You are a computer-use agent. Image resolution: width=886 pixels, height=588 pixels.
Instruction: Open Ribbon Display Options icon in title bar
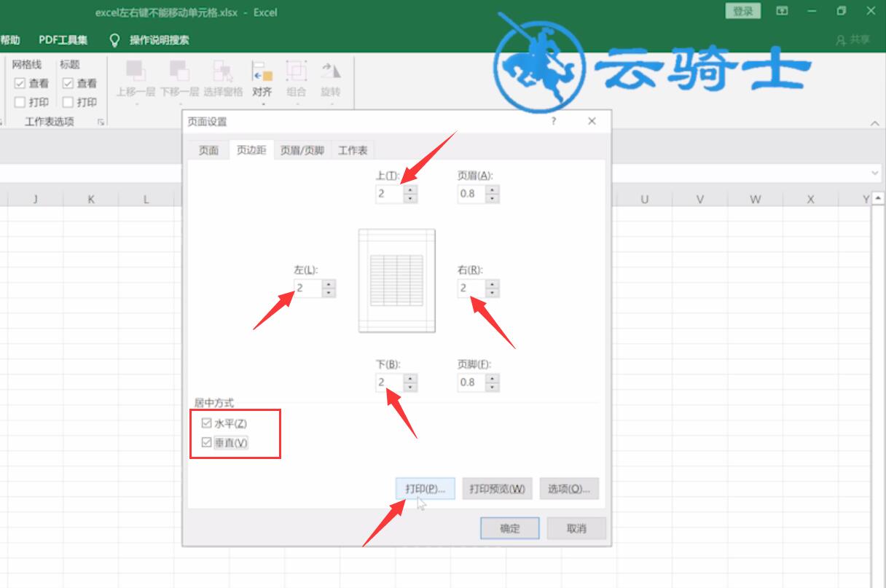[x=782, y=11]
